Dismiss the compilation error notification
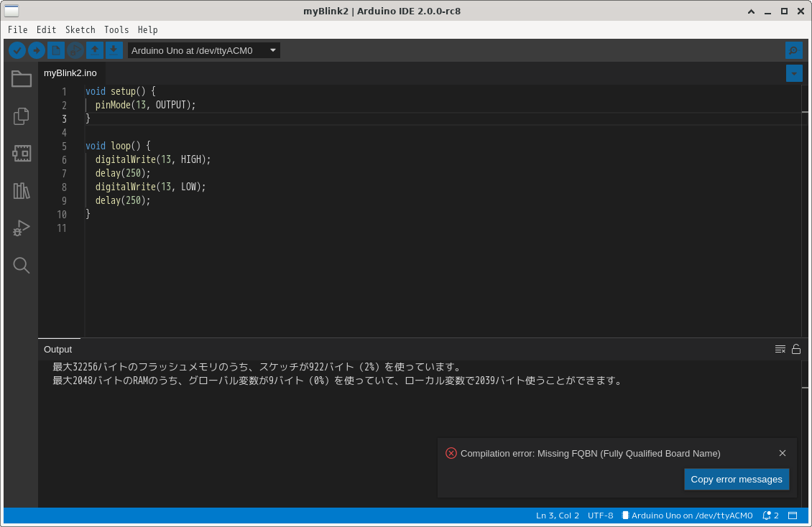 783,453
